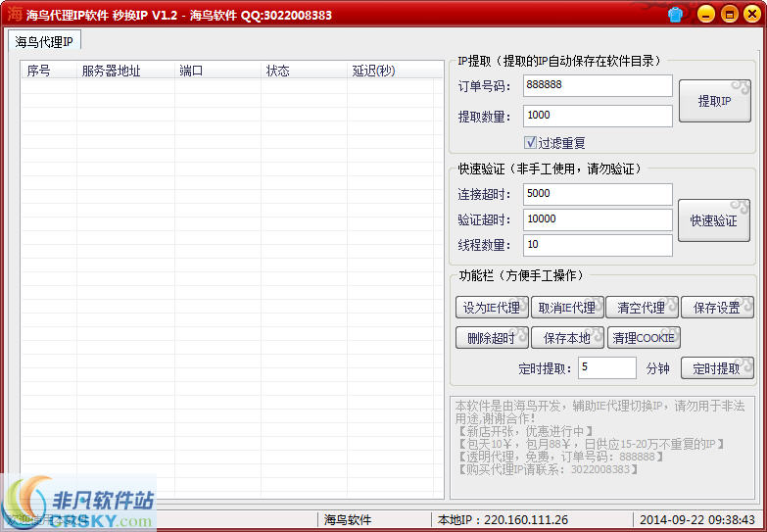The width and height of the screenshot is (767, 532).
Task: Click the 连接超时 input field
Action: 597,194
